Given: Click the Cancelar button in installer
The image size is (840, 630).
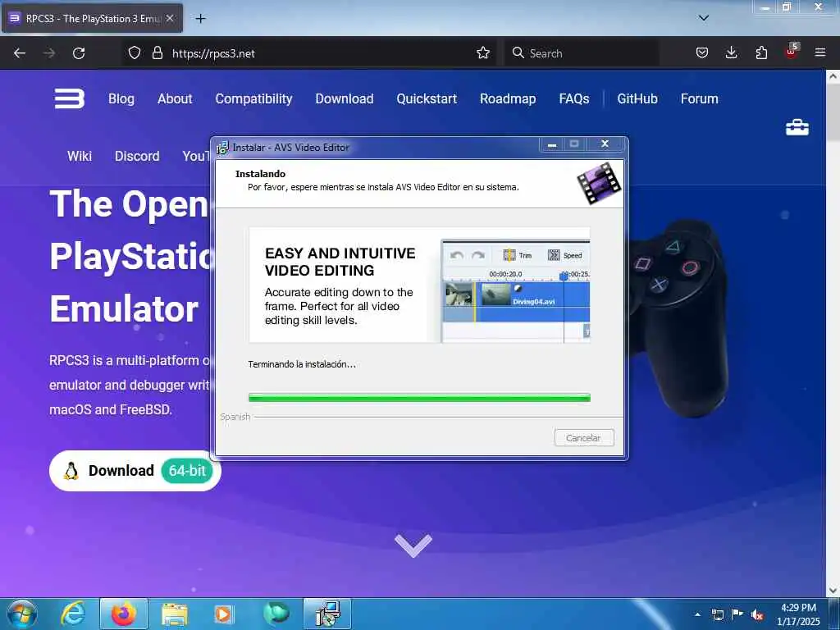Looking at the screenshot, I should (584, 438).
